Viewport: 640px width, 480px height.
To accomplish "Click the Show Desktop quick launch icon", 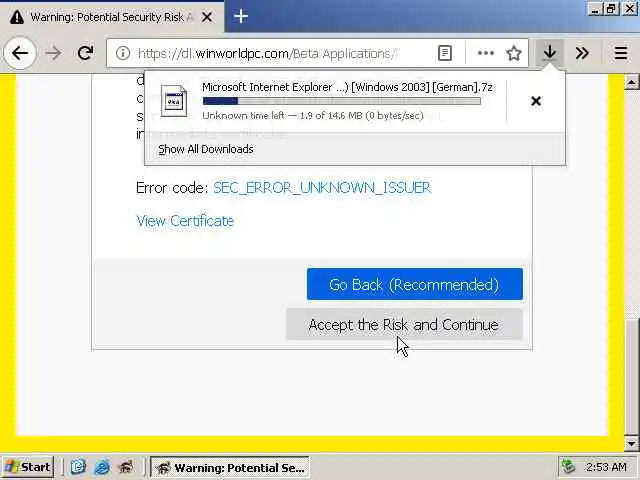I will coord(78,467).
